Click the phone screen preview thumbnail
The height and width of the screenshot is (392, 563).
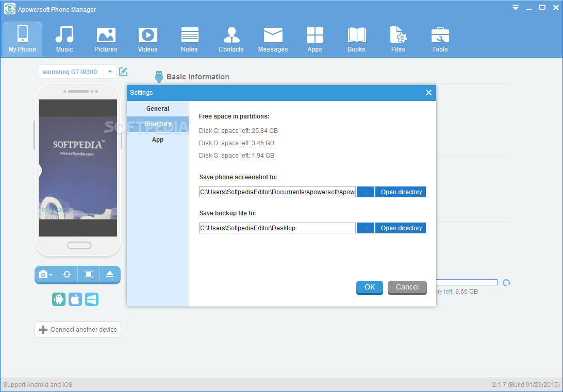(78, 168)
